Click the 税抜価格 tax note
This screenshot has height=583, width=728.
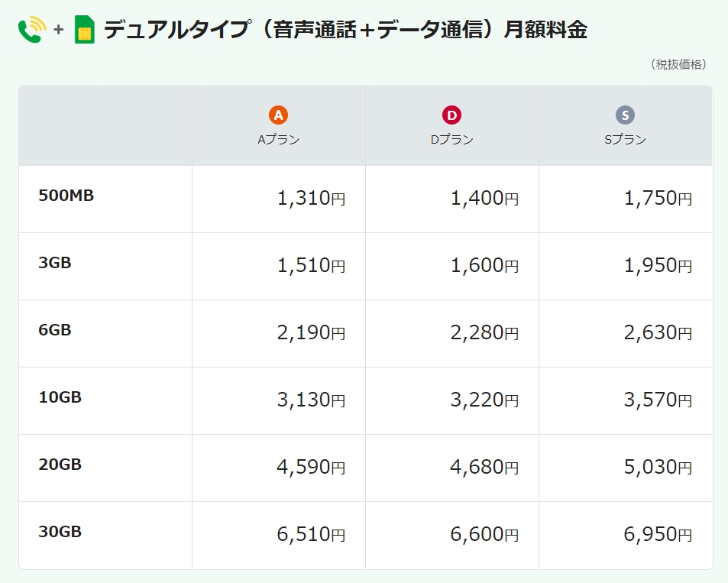678,64
